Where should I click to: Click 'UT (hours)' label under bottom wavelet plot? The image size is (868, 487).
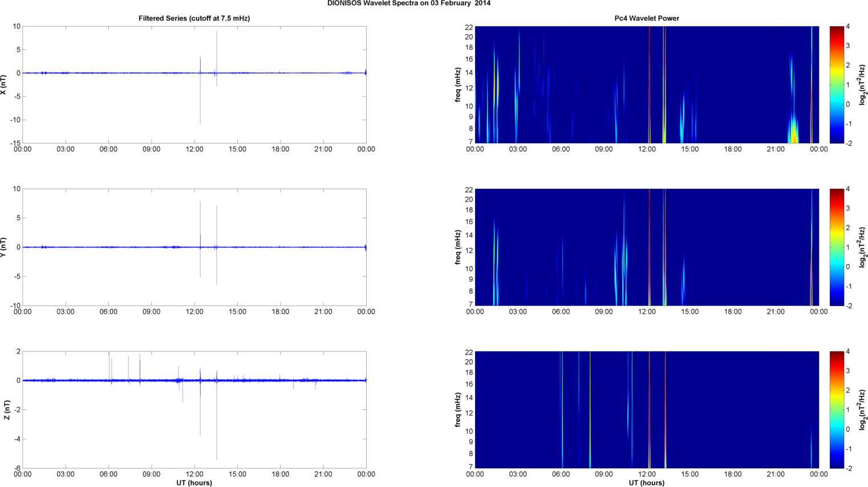point(647,483)
